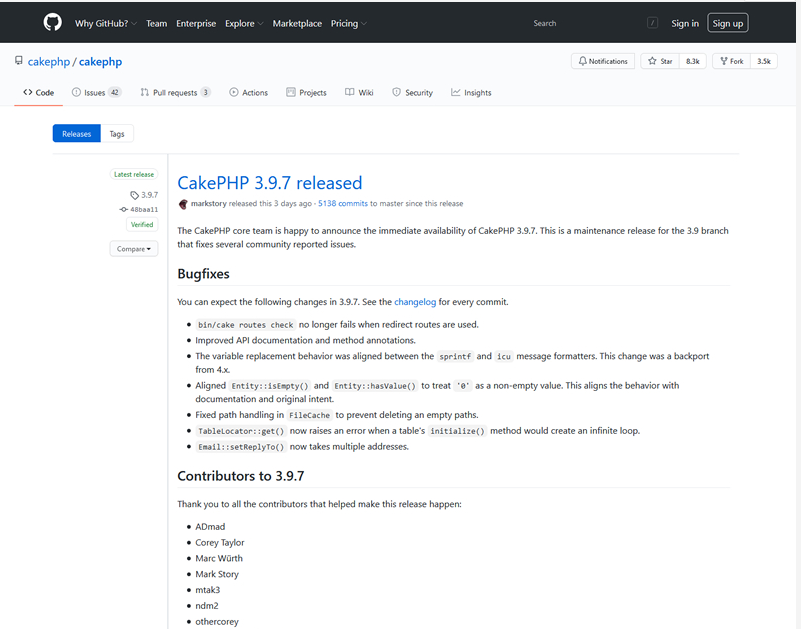Switch to the Tags view
The width and height of the screenshot is (801, 629).
coord(117,134)
